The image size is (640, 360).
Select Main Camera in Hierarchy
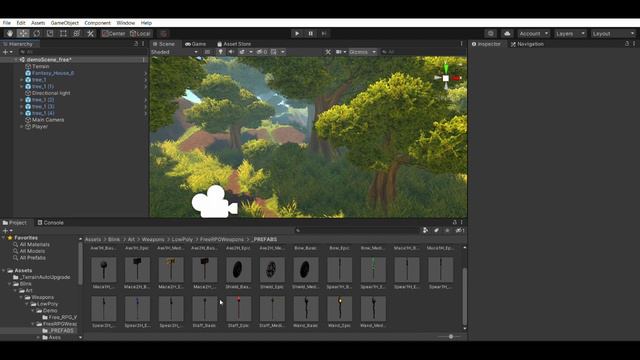pos(48,120)
